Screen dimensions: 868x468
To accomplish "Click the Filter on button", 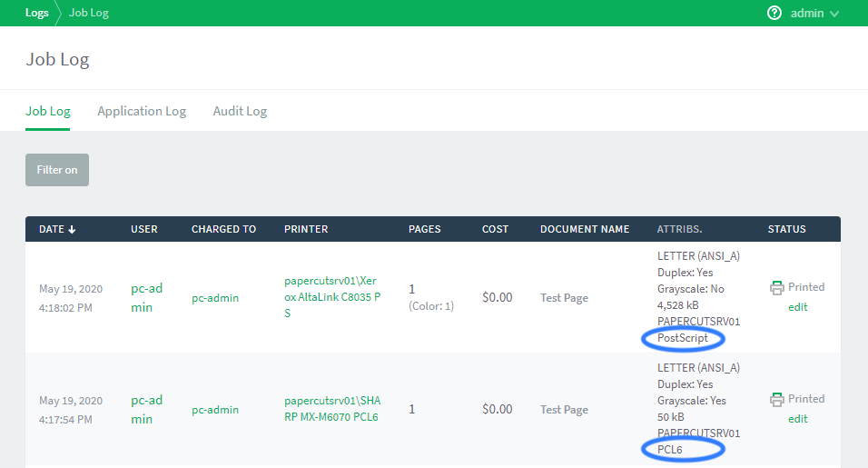I will click(57, 169).
